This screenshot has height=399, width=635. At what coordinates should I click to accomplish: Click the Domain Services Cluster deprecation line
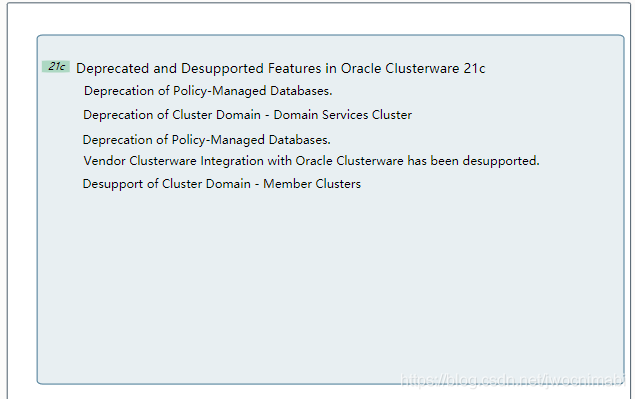point(247,115)
